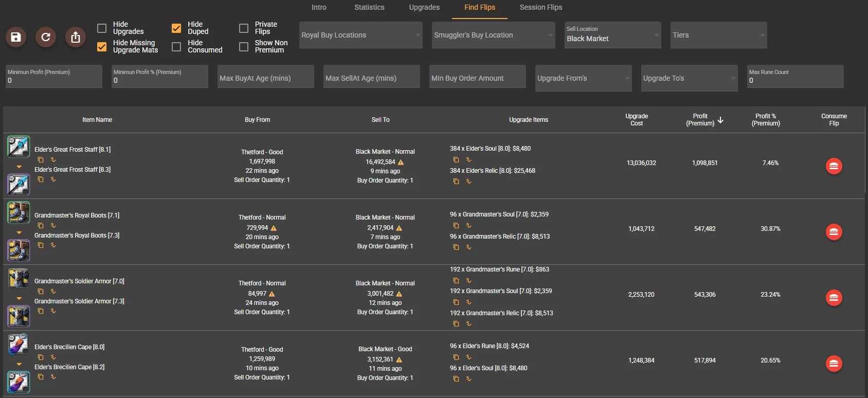Uncheck the Hide Duped checkbox
This screenshot has height=398, width=868.
tap(176, 28)
